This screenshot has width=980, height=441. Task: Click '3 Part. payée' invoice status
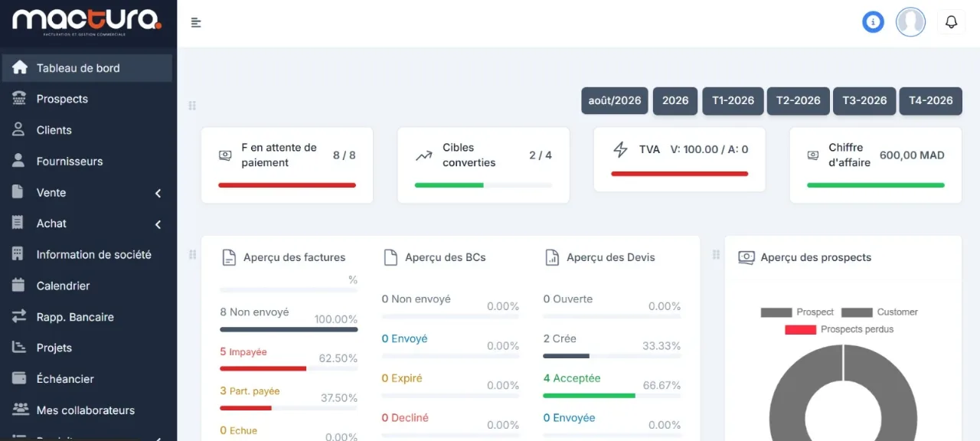tap(250, 391)
